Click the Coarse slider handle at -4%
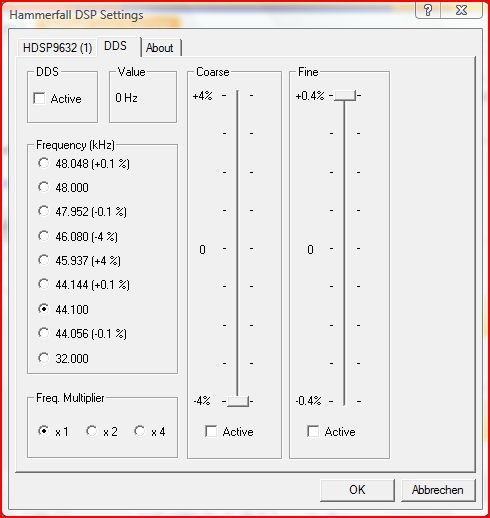 tap(238, 401)
